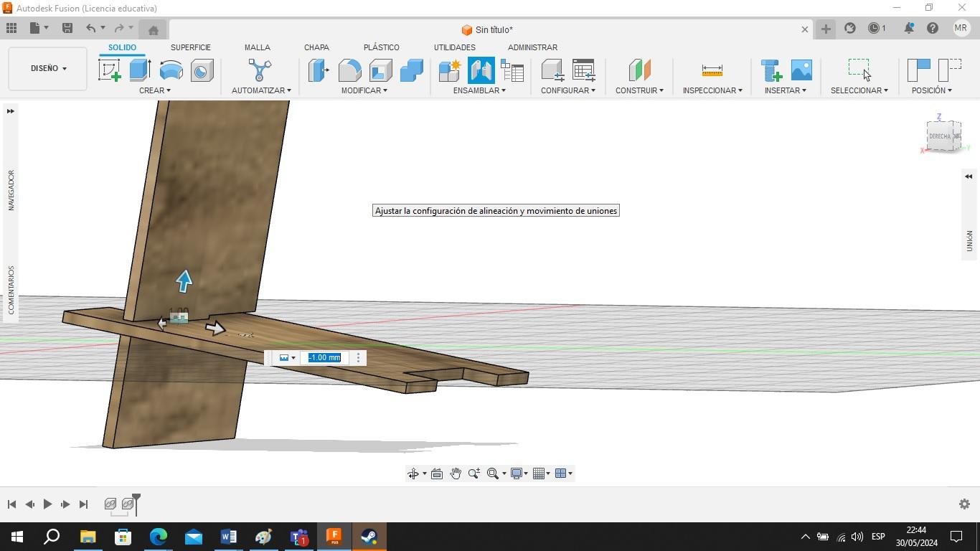Switch to the CHAPA tab
The height and width of the screenshot is (551, 980).
pos(316,47)
